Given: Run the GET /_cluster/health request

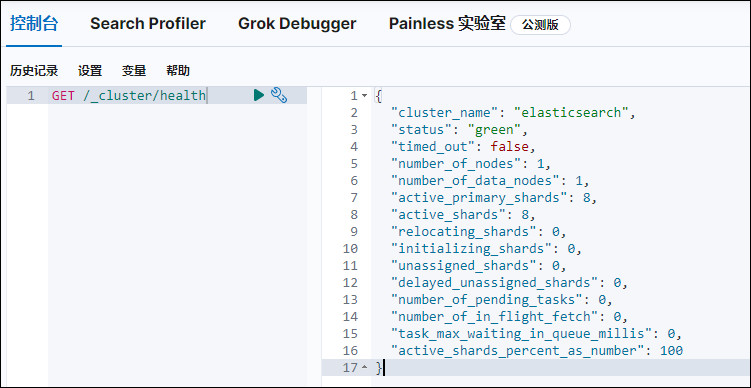Looking at the screenshot, I should click(259, 95).
